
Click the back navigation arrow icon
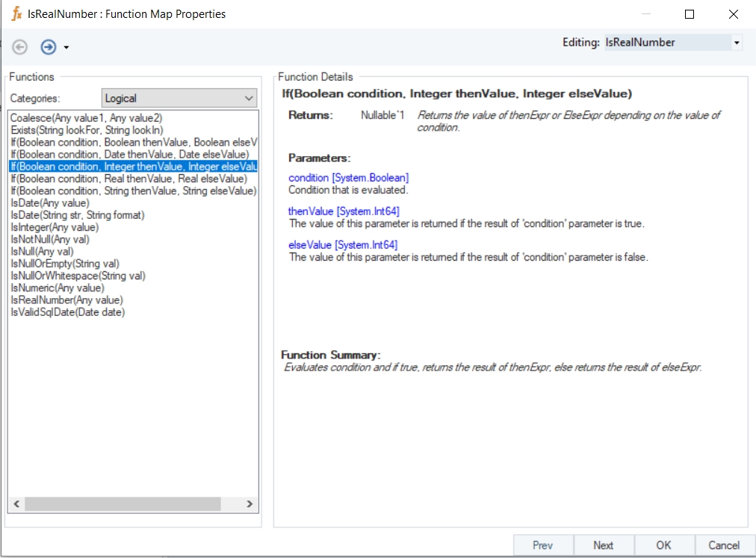(x=20, y=47)
